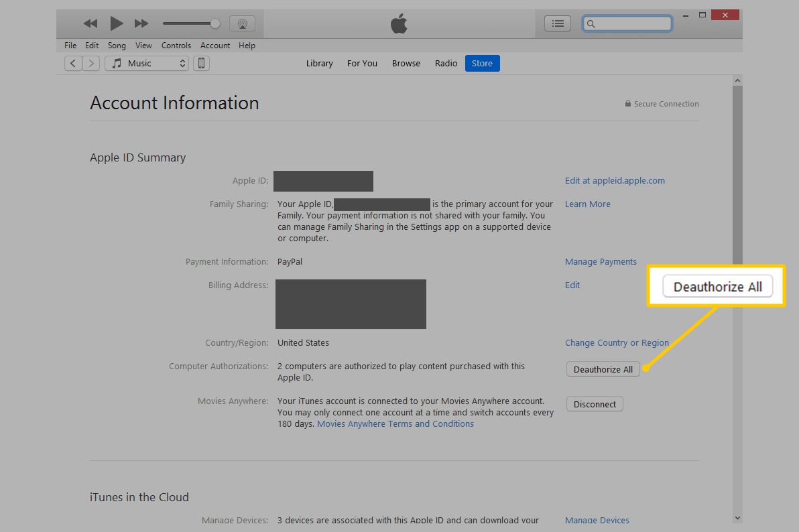Click the Rewind playback button
This screenshot has width=799, height=532.
tap(90, 24)
